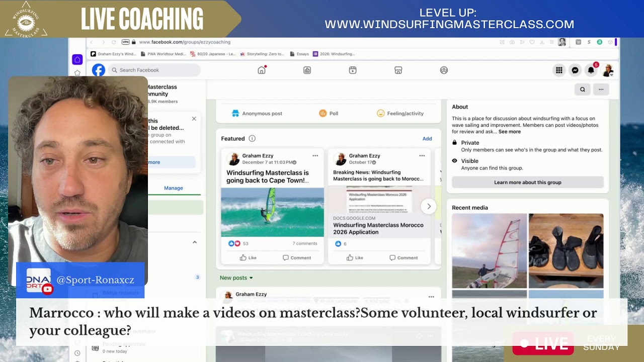
Task: Click the purple home icon in the browser sidebar
Action: 77,60
